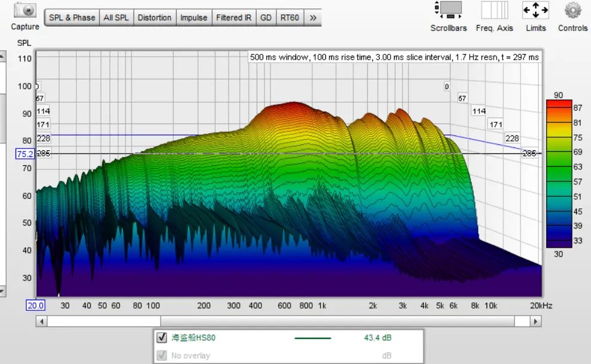Click the vertical scrollbar down arrow
The image size is (591, 364).
click(2, 291)
